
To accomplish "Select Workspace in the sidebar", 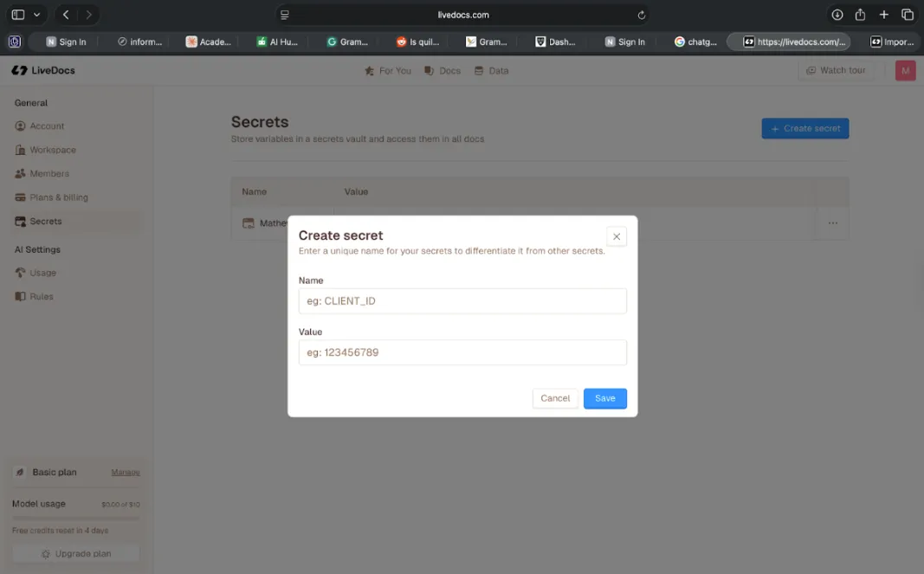I will 52,149.
